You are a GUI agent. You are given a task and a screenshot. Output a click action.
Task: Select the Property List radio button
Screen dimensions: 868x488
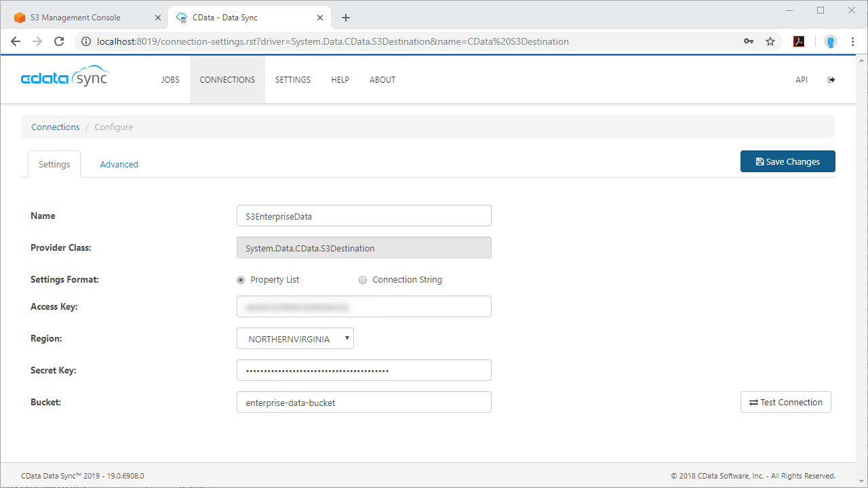pyautogui.click(x=241, y=280)
